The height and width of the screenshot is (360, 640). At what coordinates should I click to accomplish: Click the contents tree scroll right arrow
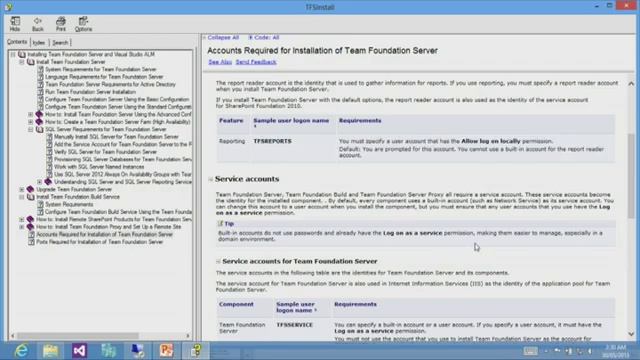click(188, 336)
